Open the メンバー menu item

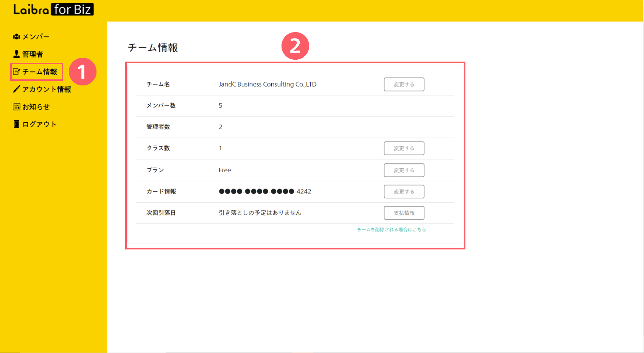pos(36,37)
